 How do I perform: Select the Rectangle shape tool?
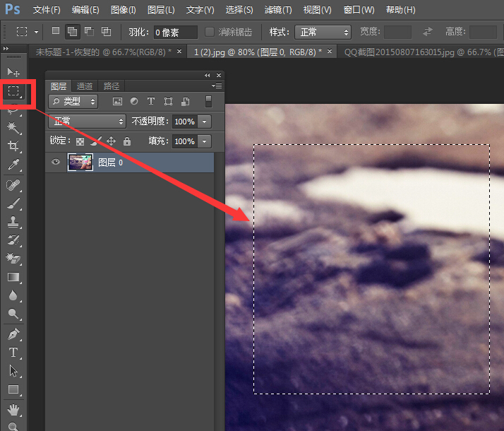point(13,389)
